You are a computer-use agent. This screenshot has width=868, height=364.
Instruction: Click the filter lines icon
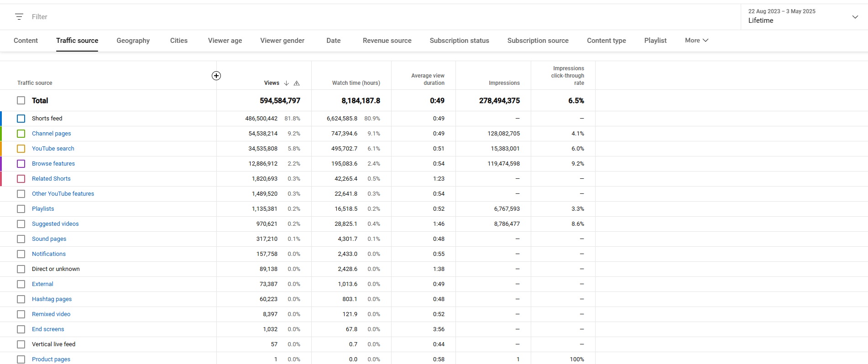(x=19, y=17)
